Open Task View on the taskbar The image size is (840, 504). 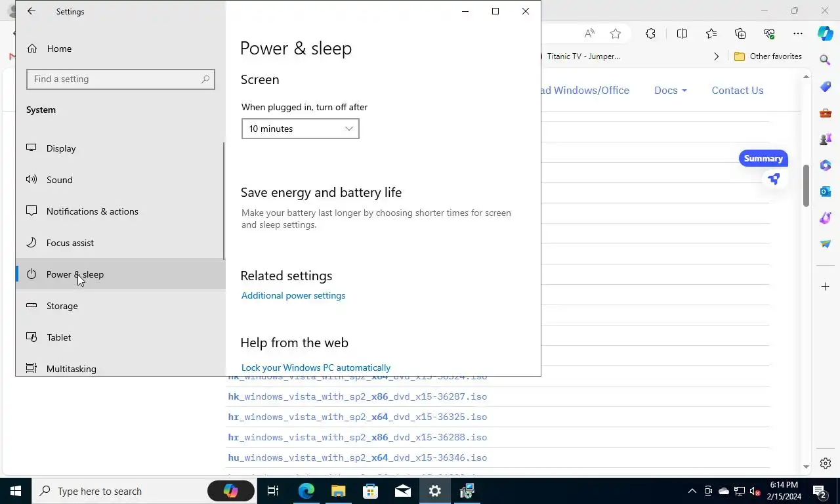[x=273, y=491]
